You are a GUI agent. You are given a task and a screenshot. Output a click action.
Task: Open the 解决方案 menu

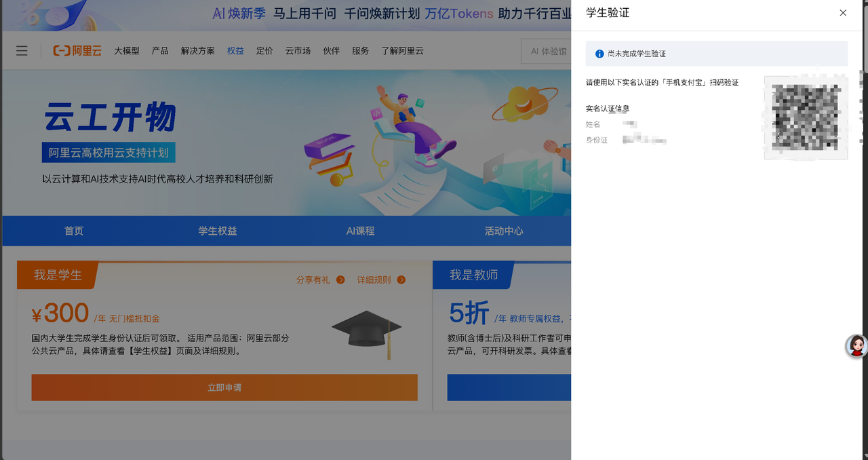click(198, 51)
